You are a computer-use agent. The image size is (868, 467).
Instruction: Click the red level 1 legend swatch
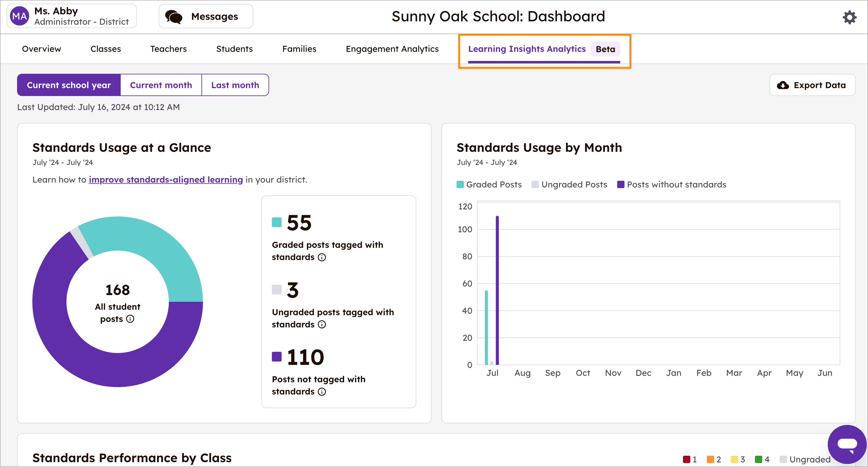686,460
